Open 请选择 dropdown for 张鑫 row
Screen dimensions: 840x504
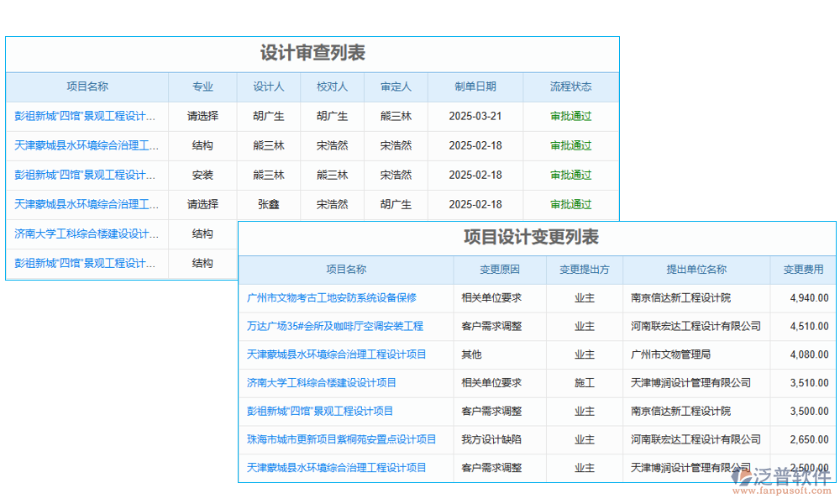click(202, 204)
